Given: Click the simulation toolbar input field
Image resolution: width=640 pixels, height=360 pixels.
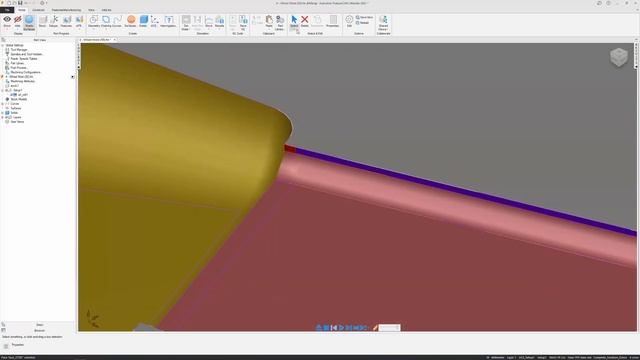Looking at the screenshot, I should [x=389, y=327].
